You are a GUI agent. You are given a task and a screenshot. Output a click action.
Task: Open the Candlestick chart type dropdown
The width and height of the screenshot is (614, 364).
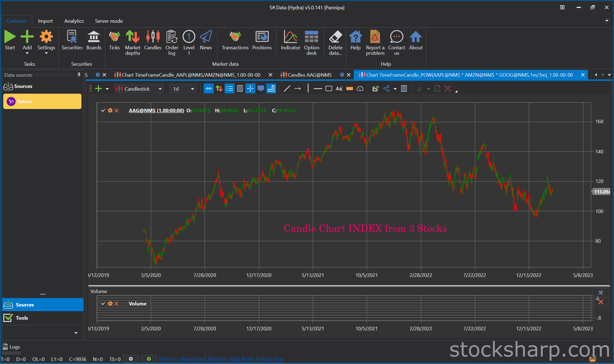pos(139,89)
